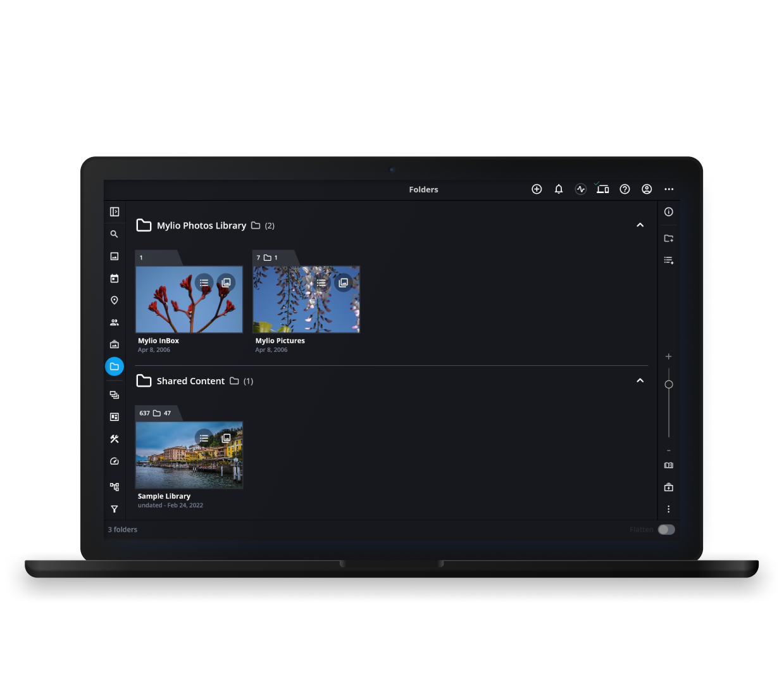Viewport: 784px width, 690px height.
Task: Click the Sample Library folder name
Action: 164,496
